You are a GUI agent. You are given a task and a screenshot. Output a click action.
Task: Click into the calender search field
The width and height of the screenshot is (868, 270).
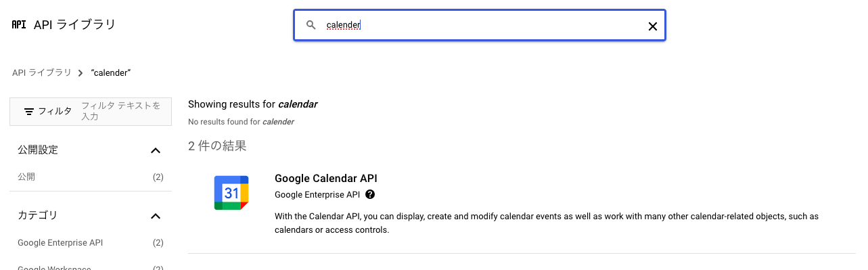pos(480,25)
